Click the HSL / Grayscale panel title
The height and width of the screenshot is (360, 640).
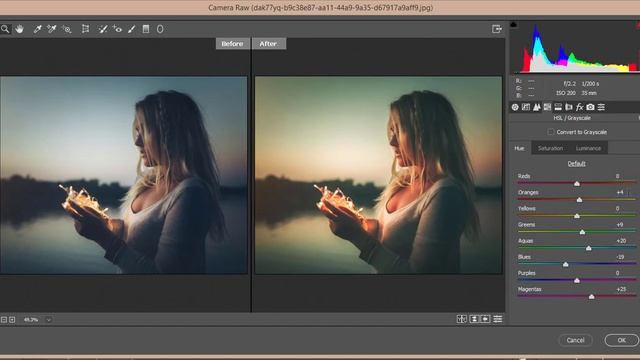(x=572, y=118)
